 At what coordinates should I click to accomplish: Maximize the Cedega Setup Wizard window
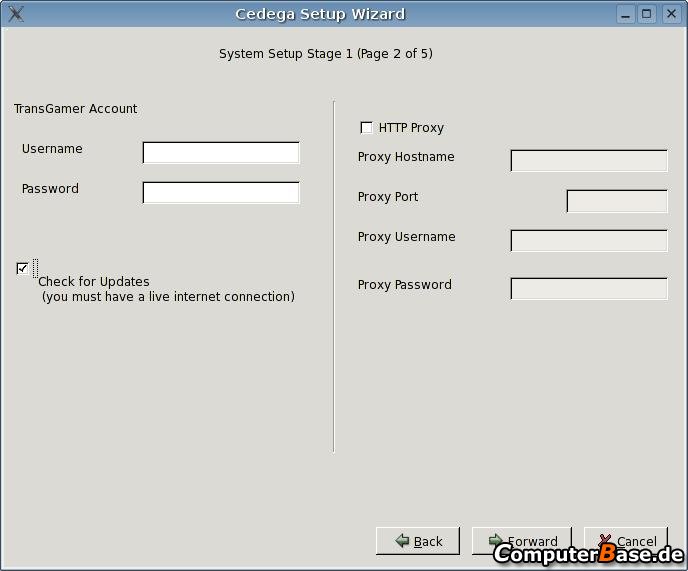coord(647,14)
